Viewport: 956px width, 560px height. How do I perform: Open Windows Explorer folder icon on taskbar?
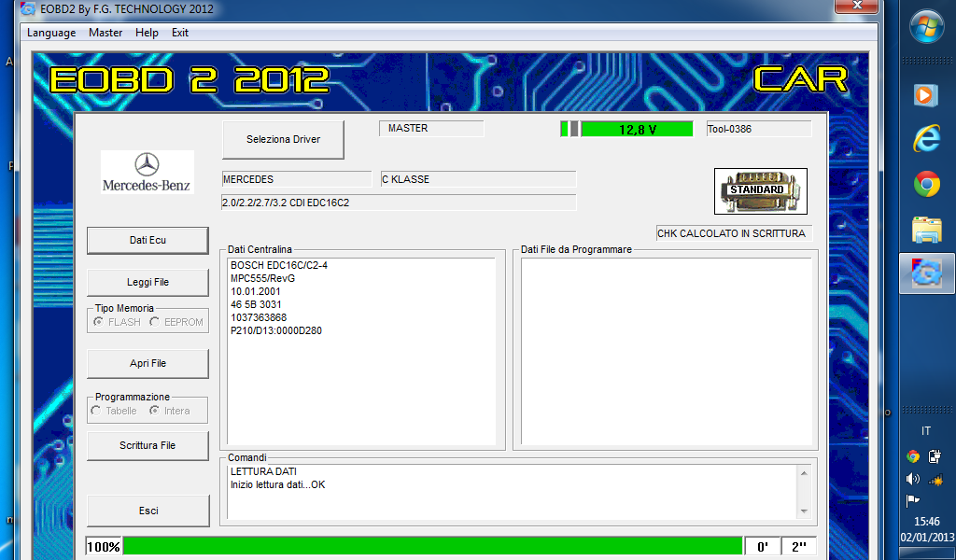927,230
